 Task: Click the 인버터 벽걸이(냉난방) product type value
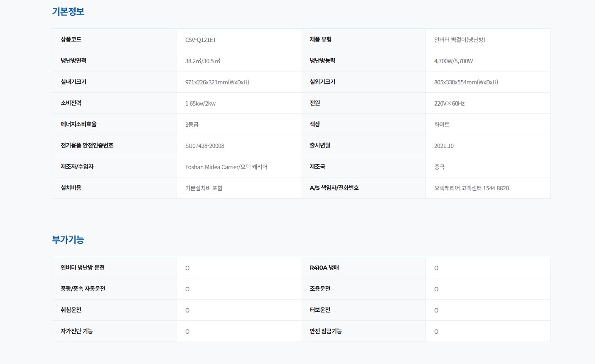(460, 40)
